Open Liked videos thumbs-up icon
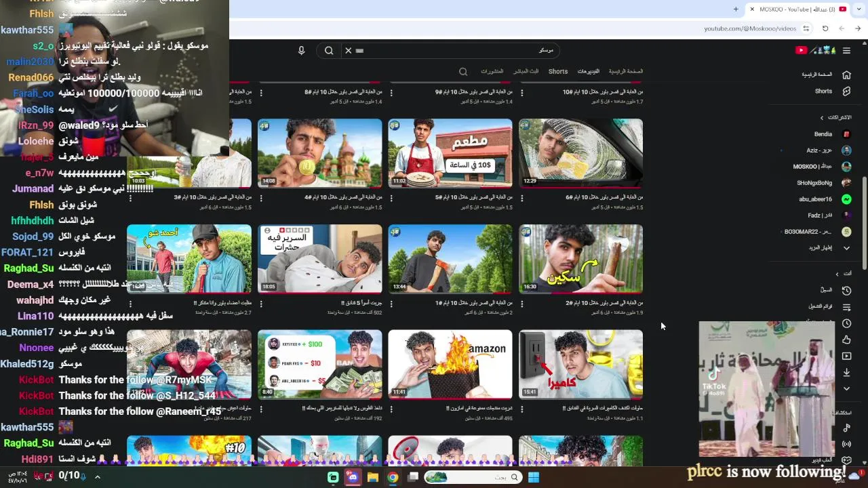This screenshot has width=868, height=488. pyautogui.click(x=846, y=340)
